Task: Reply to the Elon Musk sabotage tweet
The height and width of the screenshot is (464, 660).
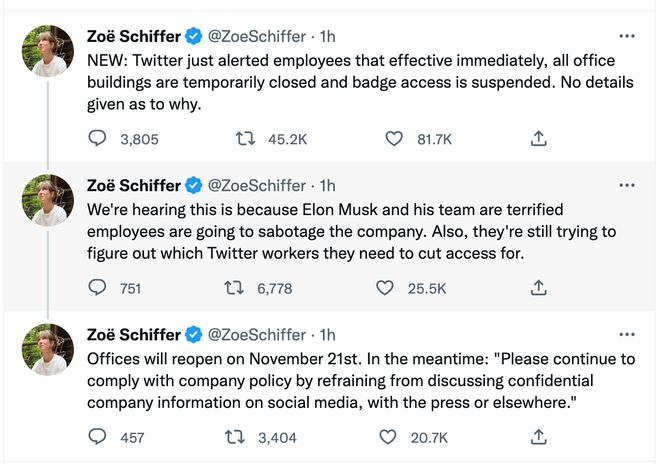Action: (x=98, y=288)
